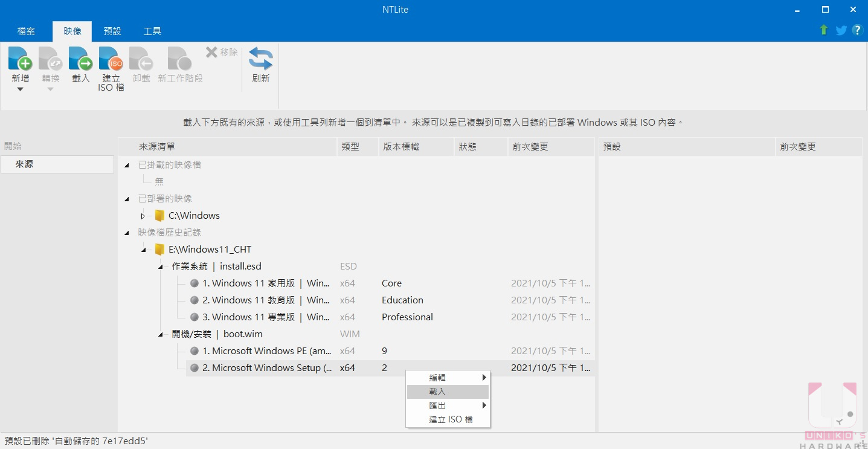Click the 新增 (Add) image icon
868x449 pixels.
[x=20, y=59]
